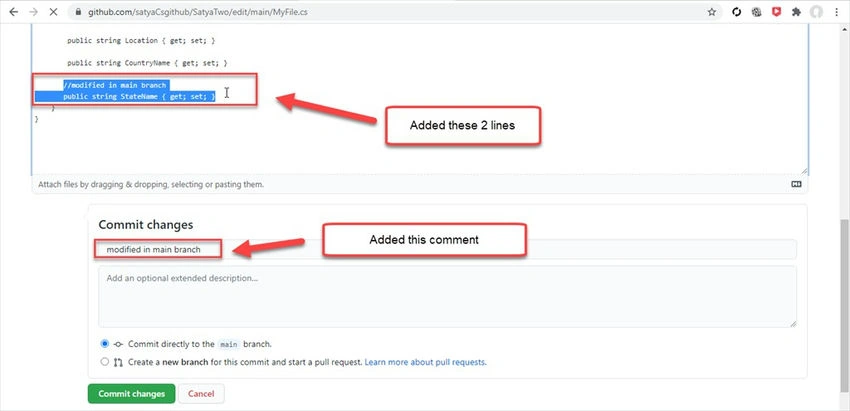Open the puzzle-piece Extensions icon

[796, 12]
